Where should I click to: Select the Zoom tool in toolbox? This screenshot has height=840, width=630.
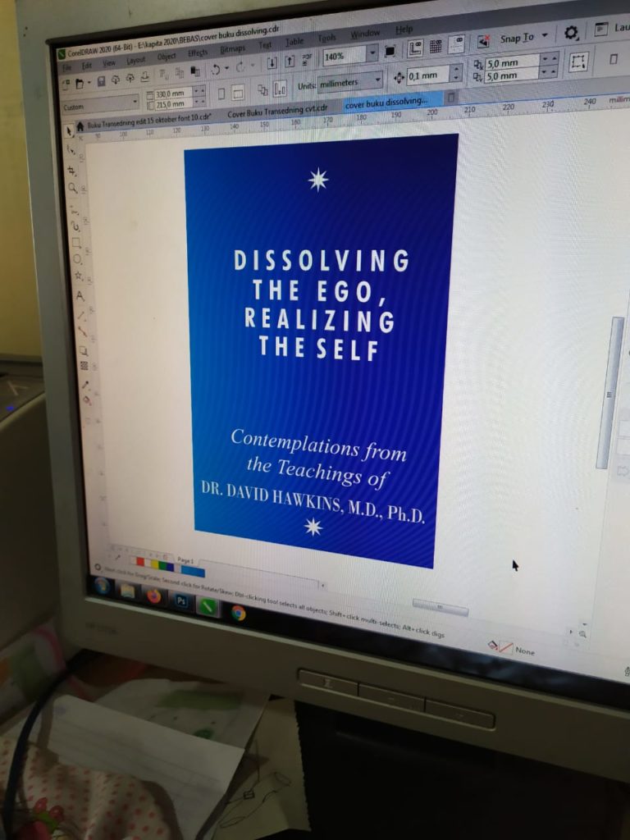(73, 188)
